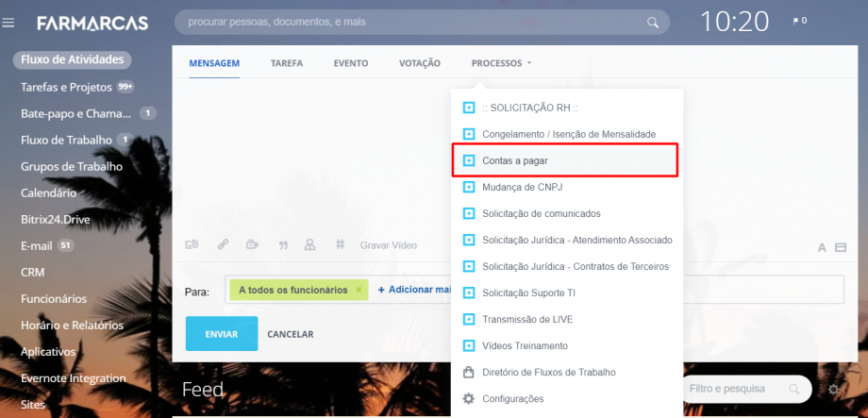Click the mention person icon
The height and width of the screenshot is (418, 868).
coord(309,245)
